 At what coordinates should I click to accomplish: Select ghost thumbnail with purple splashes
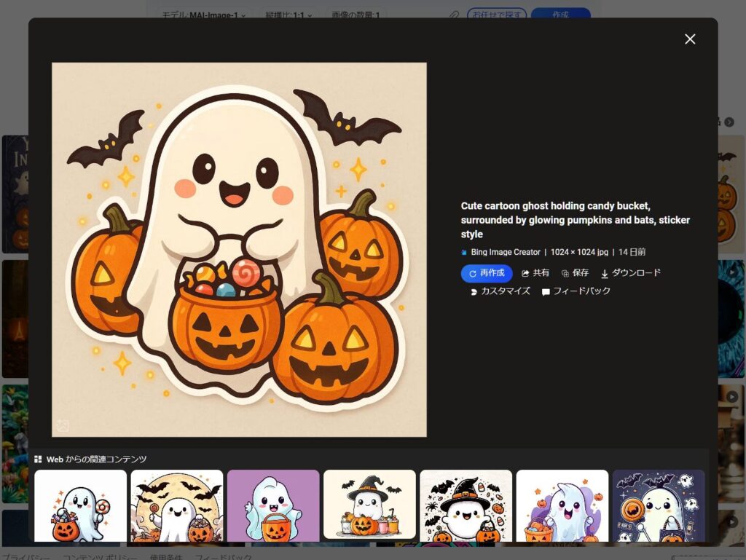pos(562,506)
